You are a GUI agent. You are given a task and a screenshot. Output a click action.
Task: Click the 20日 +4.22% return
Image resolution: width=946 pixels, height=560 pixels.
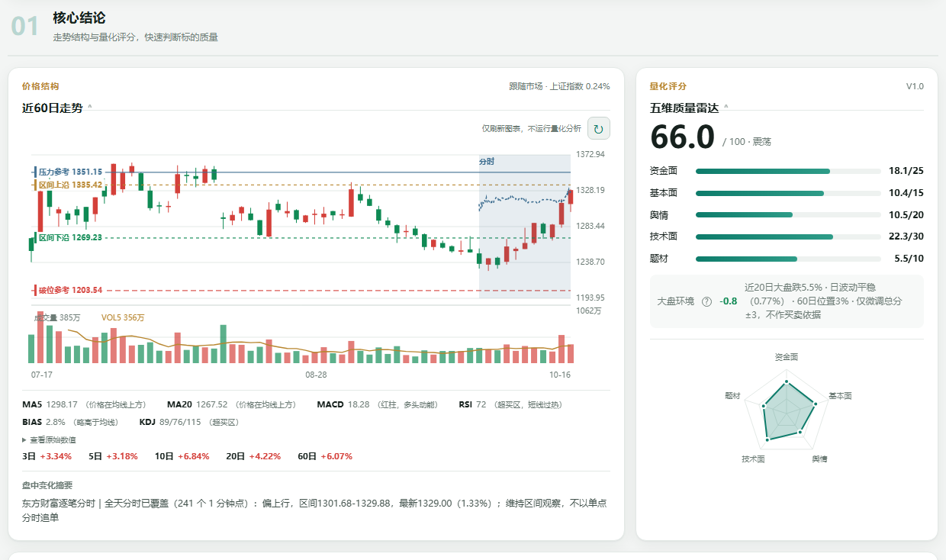coord(253,456)
